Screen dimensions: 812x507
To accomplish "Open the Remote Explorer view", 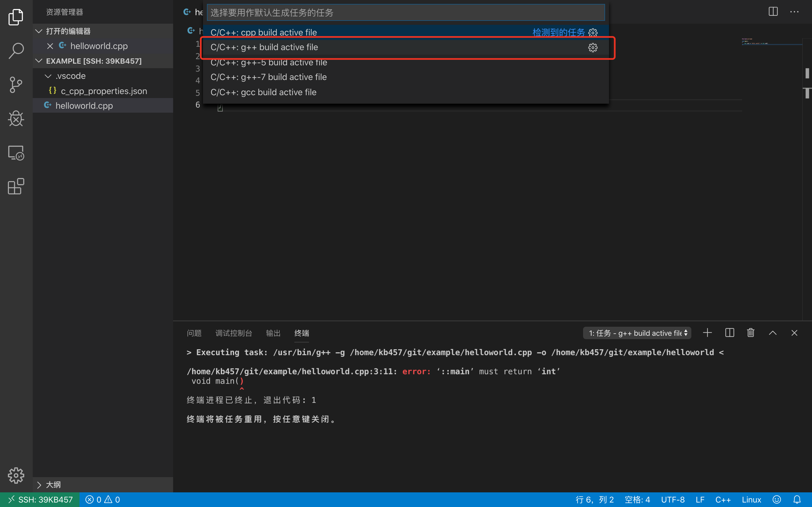I will point(16,153).
